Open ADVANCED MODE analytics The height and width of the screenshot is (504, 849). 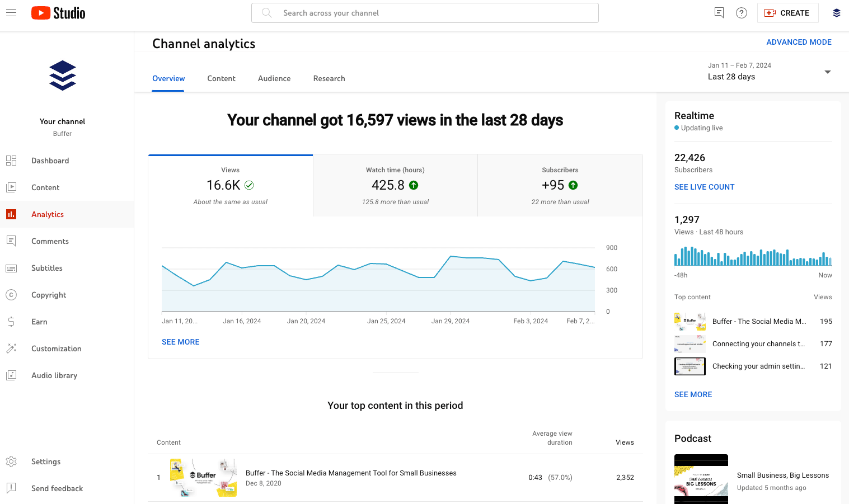coord(799,42)
